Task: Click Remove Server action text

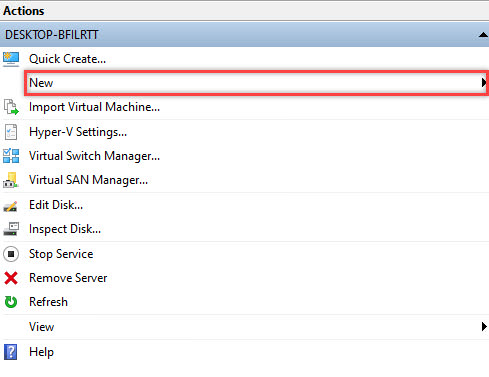Action: coord(68,278)
